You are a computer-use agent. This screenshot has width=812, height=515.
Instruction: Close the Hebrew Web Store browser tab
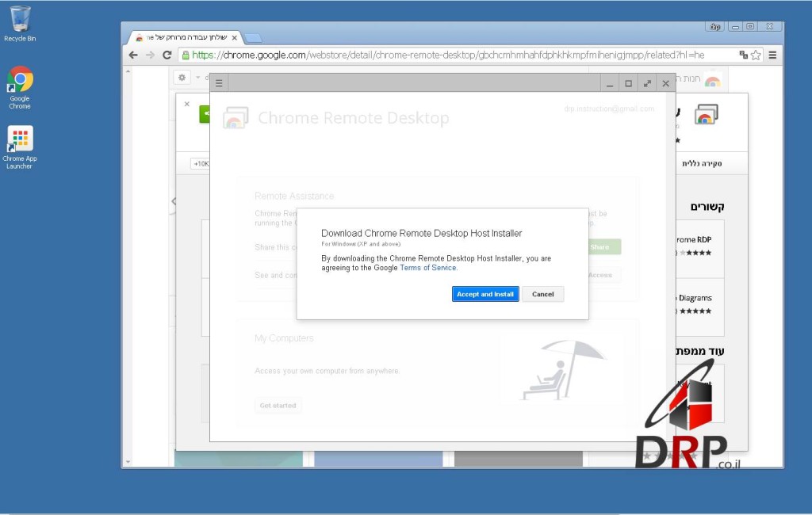tap(234, 37)
